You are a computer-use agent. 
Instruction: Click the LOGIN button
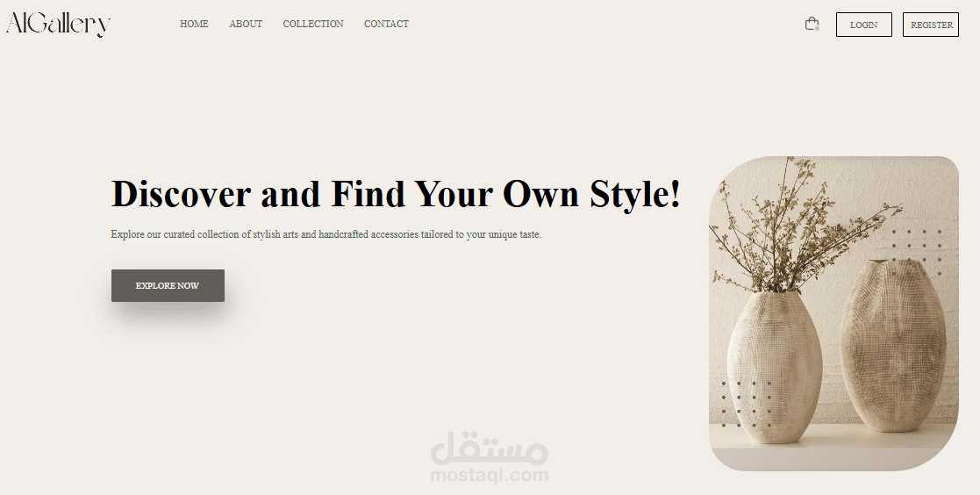(x=863, y=25)
